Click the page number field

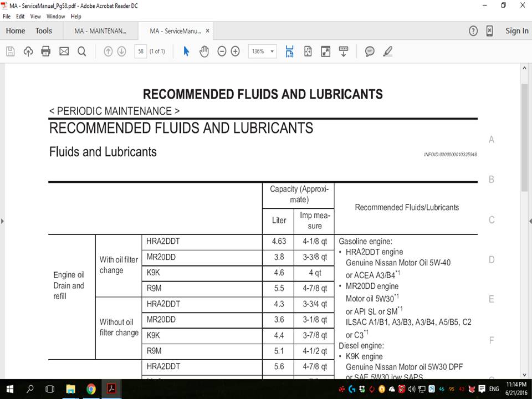141,52
